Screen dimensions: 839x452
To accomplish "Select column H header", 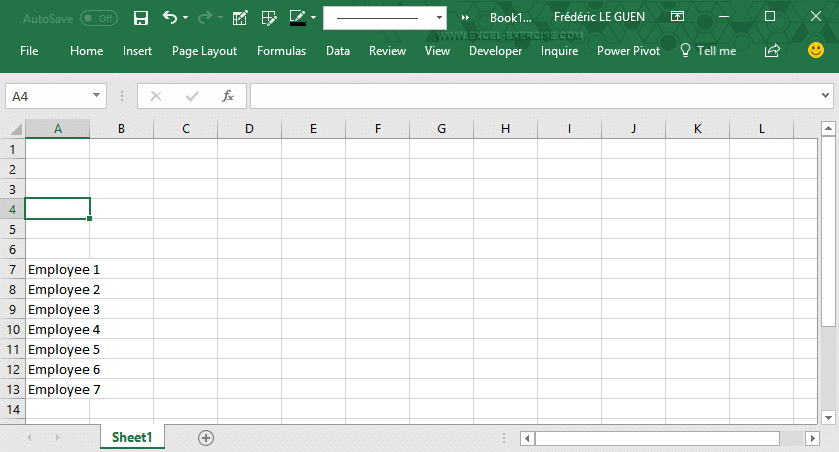I will [506, 129].
